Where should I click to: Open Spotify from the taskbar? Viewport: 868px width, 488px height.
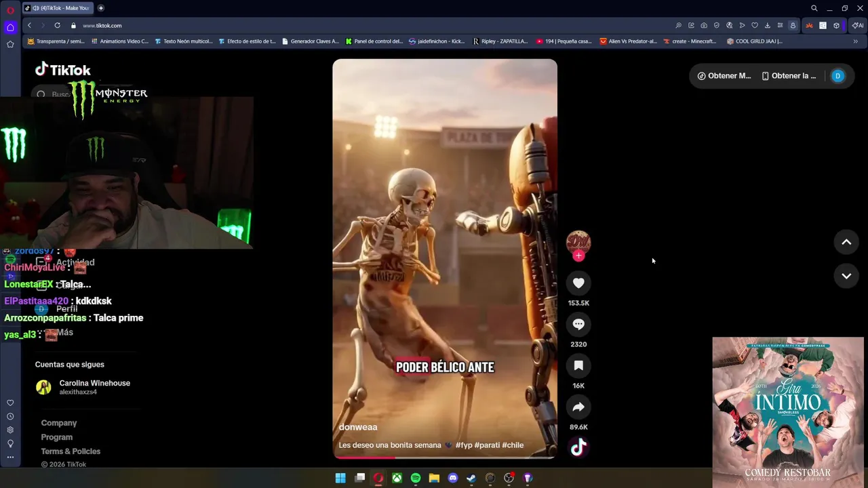[416, 478]
